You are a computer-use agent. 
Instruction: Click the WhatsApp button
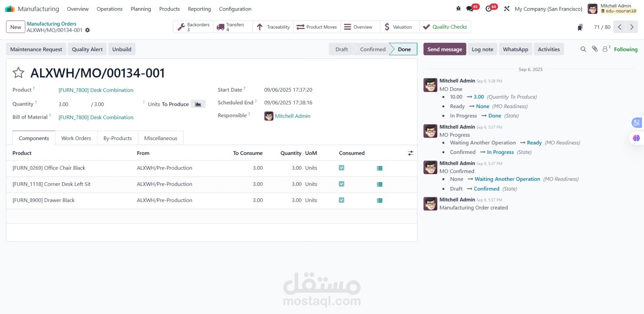pos(516,49)
